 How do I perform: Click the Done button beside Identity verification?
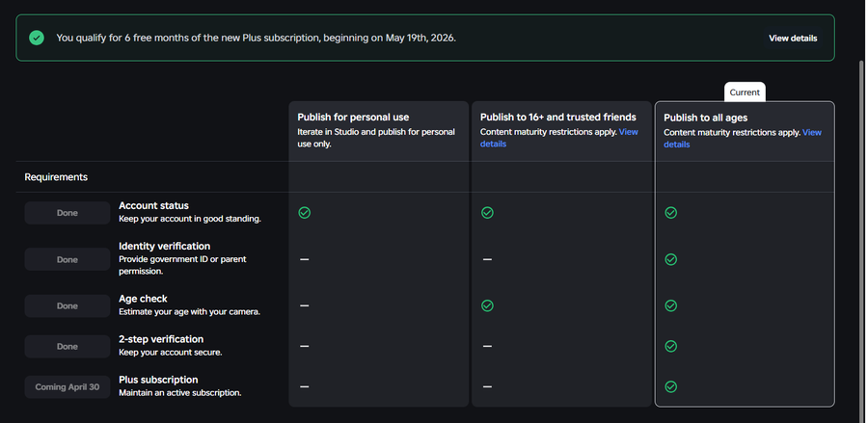tap(68, 259)
